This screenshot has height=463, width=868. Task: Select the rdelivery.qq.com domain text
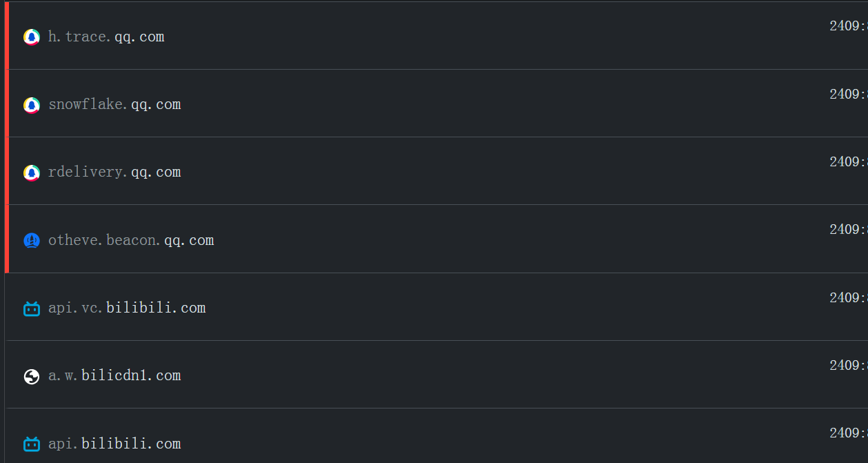tap(114, 173)
